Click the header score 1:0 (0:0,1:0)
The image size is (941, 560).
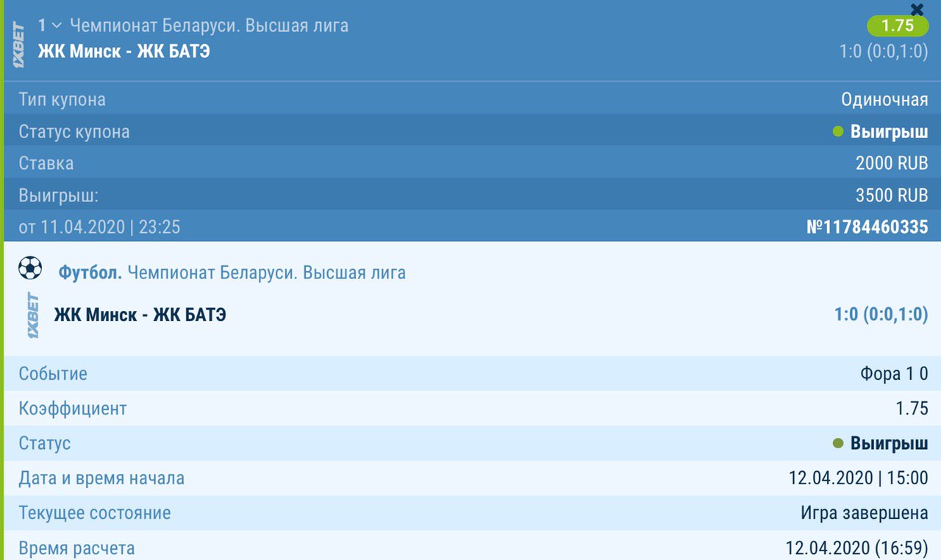[884, 51]
